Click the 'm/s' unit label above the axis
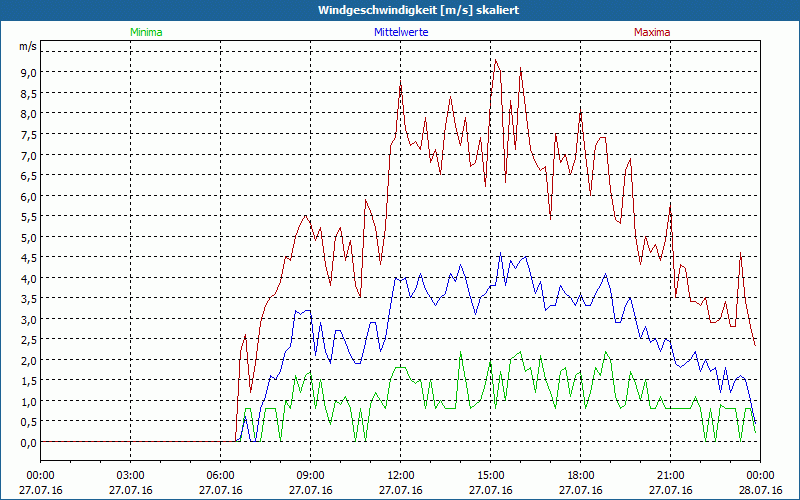This screenshot has height=500, width=800. tap(28, 47)
